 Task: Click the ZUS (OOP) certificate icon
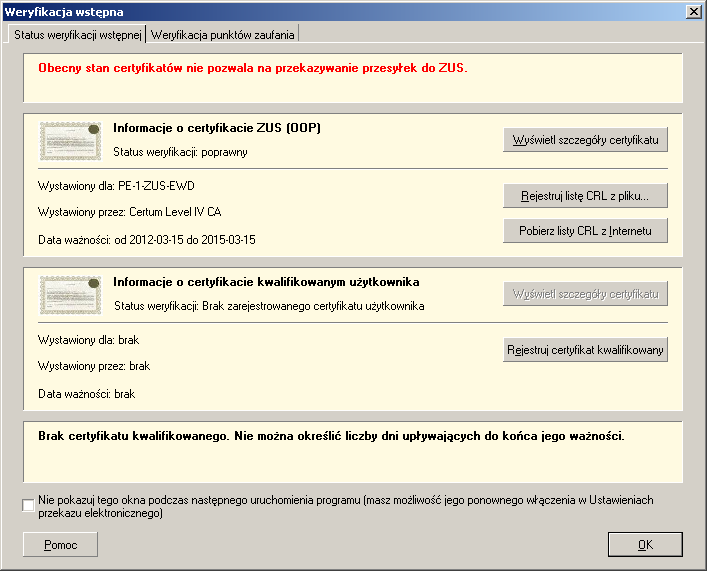click(70, 141)
